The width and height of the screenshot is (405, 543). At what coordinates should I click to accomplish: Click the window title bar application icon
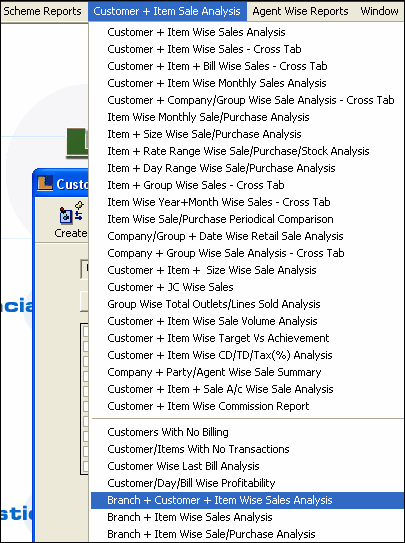click(x=45, y=184)
